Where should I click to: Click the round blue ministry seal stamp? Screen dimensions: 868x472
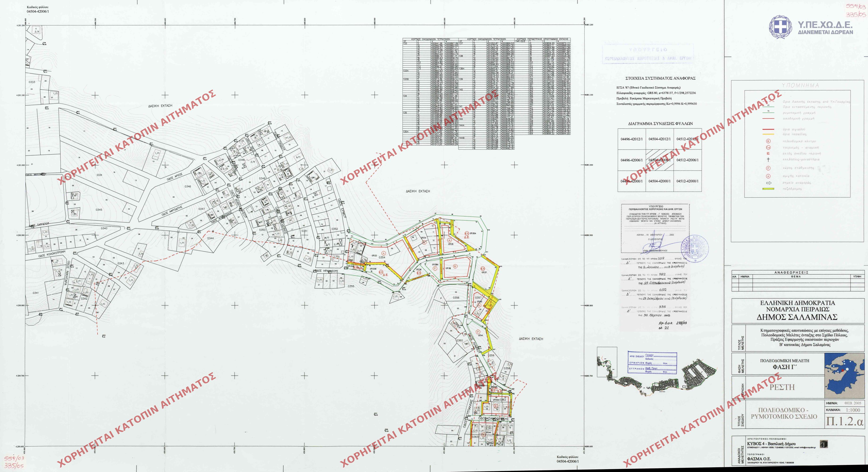click(x=695, y=249)
